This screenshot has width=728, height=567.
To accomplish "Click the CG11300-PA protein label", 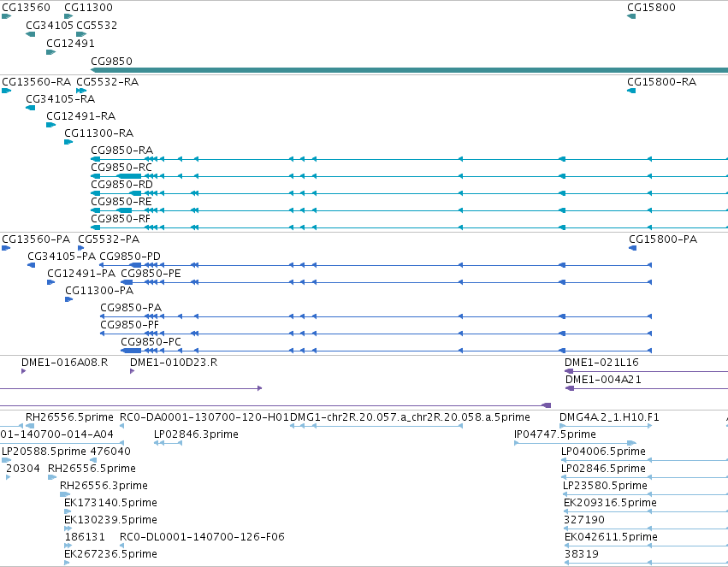I will point(99,291).
